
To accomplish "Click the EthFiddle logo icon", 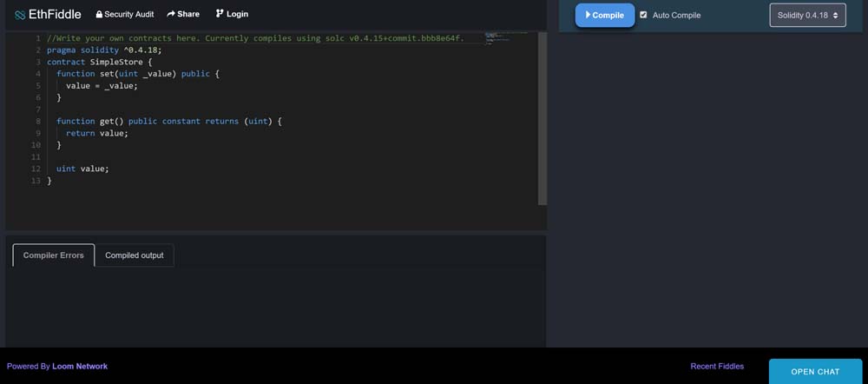I will (x=21, y=15).
